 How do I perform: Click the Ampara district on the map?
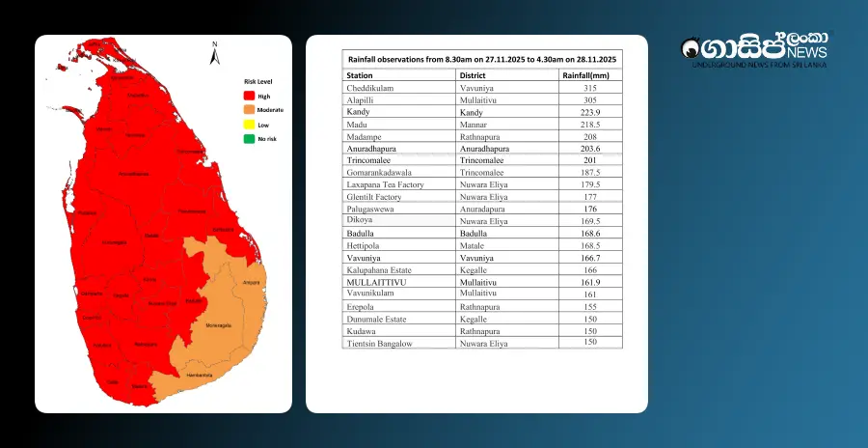coord(251,283)
